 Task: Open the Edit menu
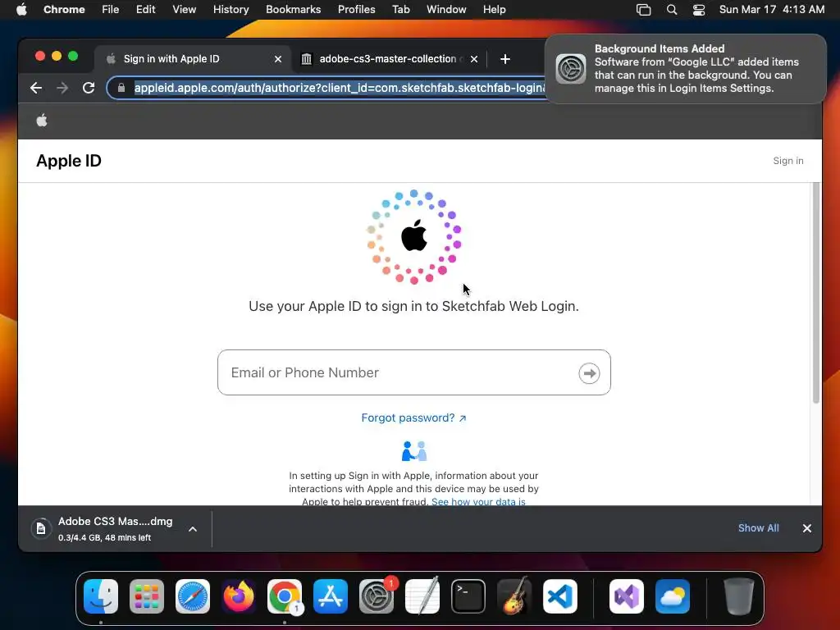[146, 9]
